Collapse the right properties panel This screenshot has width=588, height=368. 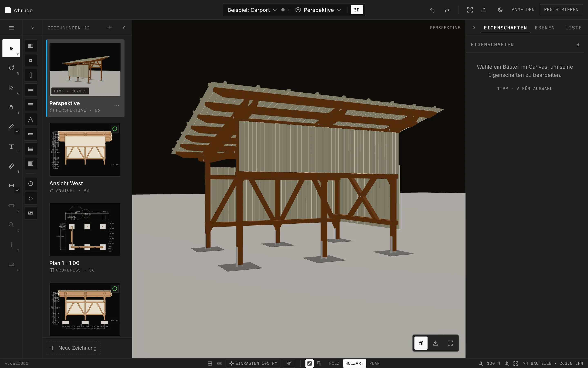pos(474,28)
